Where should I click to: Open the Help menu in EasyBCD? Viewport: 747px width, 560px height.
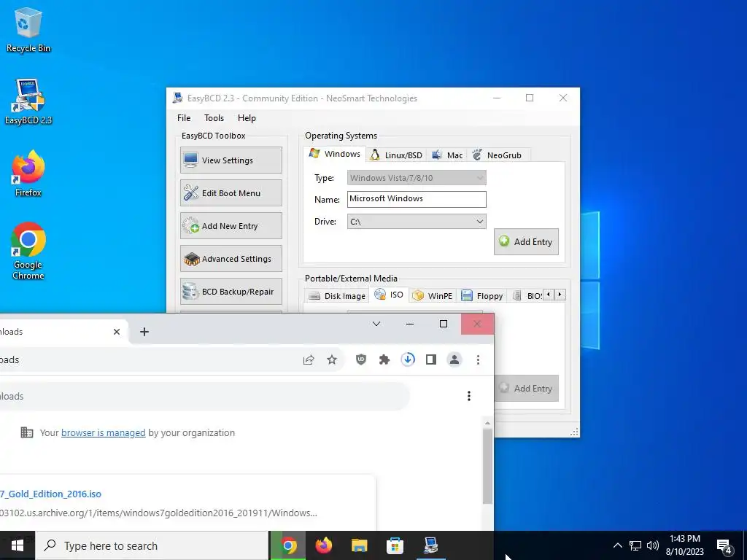click(247, 118)
